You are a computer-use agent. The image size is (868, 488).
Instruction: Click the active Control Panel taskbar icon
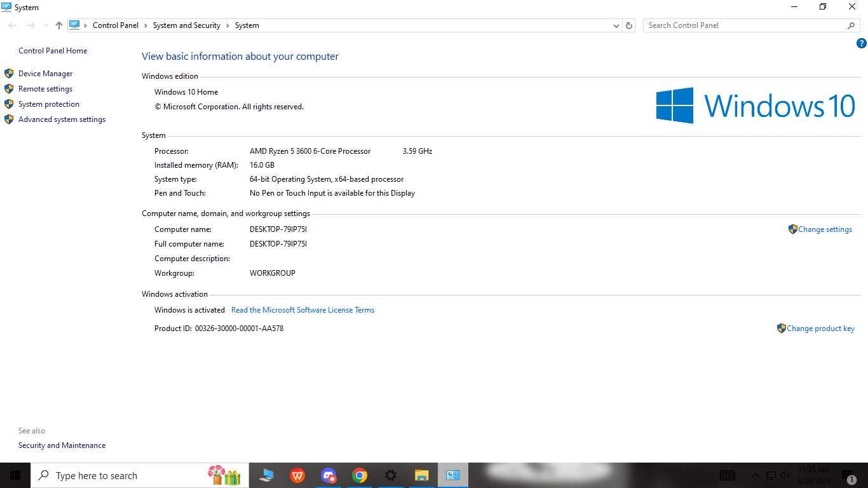pos(453,475)
